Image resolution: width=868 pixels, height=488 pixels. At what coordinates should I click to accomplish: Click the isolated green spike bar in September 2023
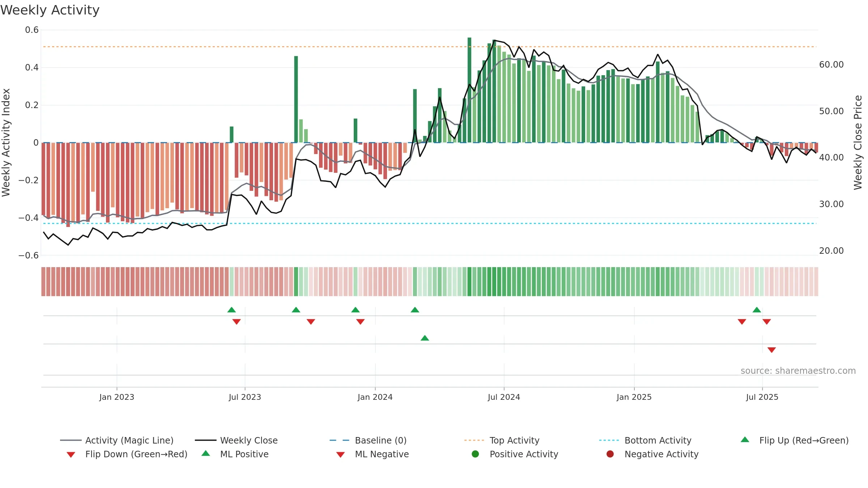point(296,99)
